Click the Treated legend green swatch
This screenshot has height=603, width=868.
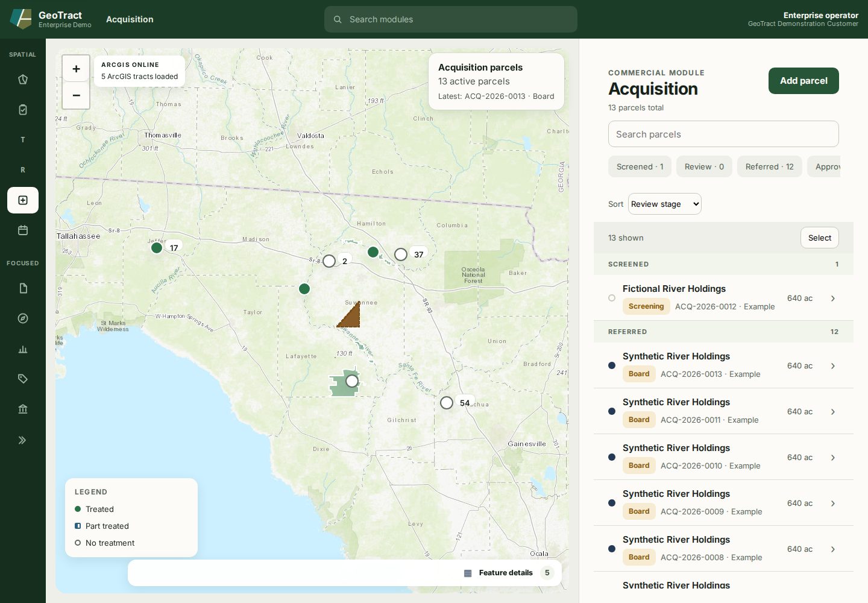[78, 509]
